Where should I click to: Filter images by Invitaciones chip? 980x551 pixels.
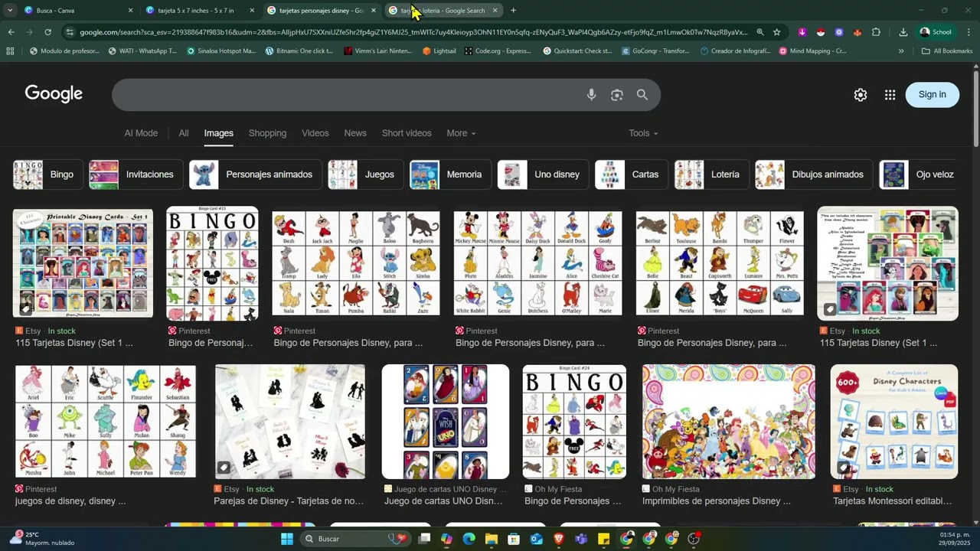coord(136,174)
